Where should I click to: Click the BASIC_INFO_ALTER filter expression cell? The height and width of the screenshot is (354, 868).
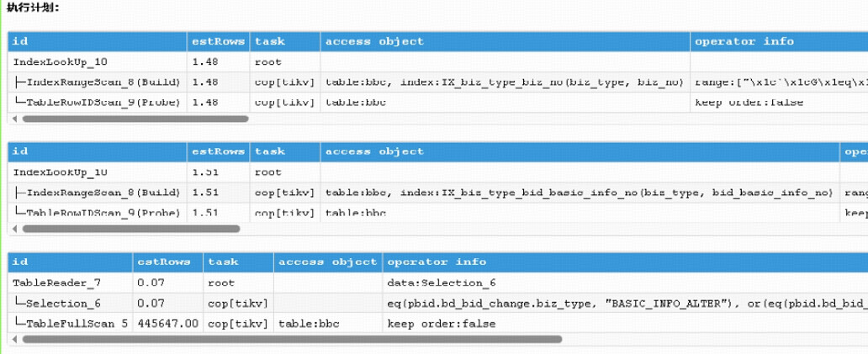coord(624,303)
